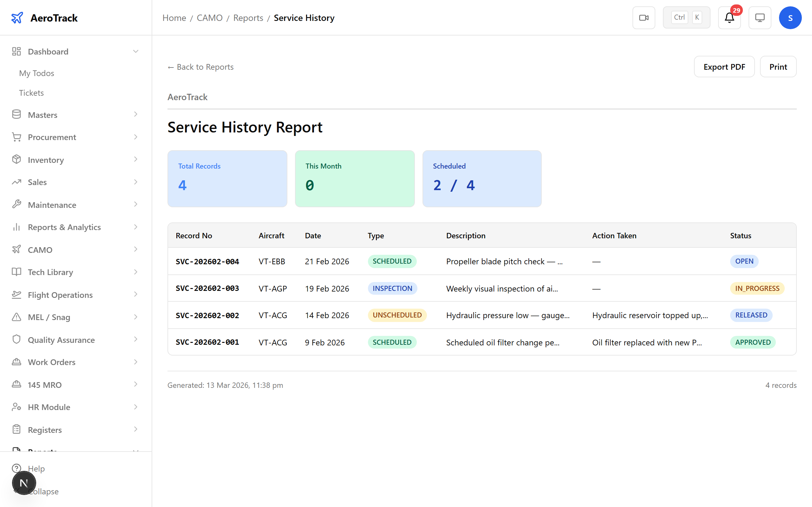Expand the Masters section
Screen dimensions: 812x507
coord(135,114)
